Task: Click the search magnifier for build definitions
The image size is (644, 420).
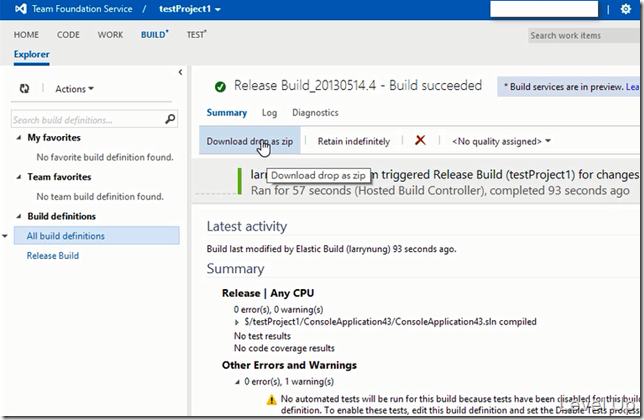Action: click(x=170, y=119)
